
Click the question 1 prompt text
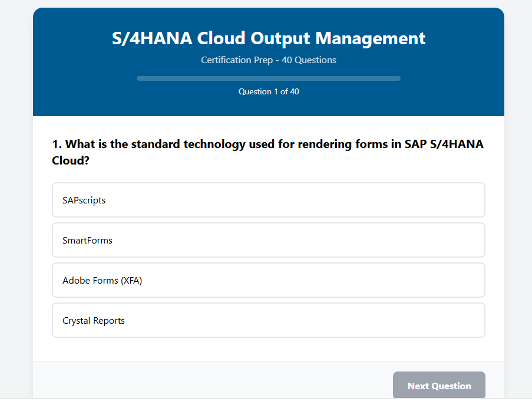coord(267,152)
